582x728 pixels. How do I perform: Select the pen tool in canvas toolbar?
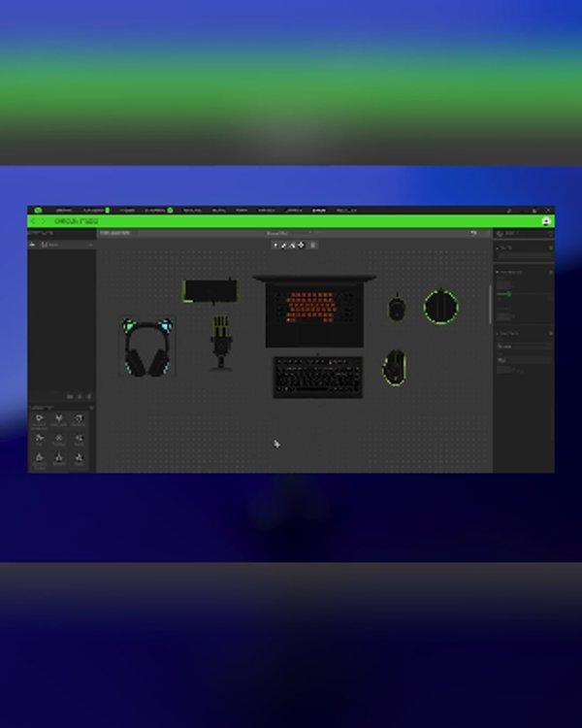pyautogui.click(x=284, y=246)
